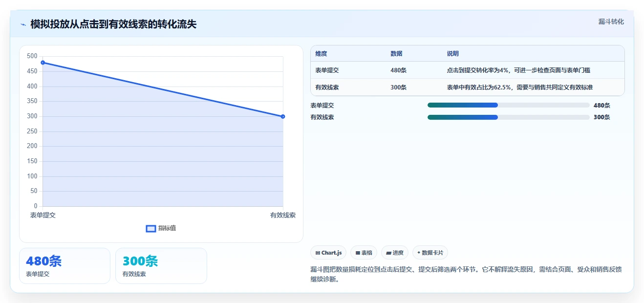The height and width of the screenshot is (303, 644).
Task: Click the 300条 value beside progress bar
Action: pyautogui.click(x=602, y=117)
